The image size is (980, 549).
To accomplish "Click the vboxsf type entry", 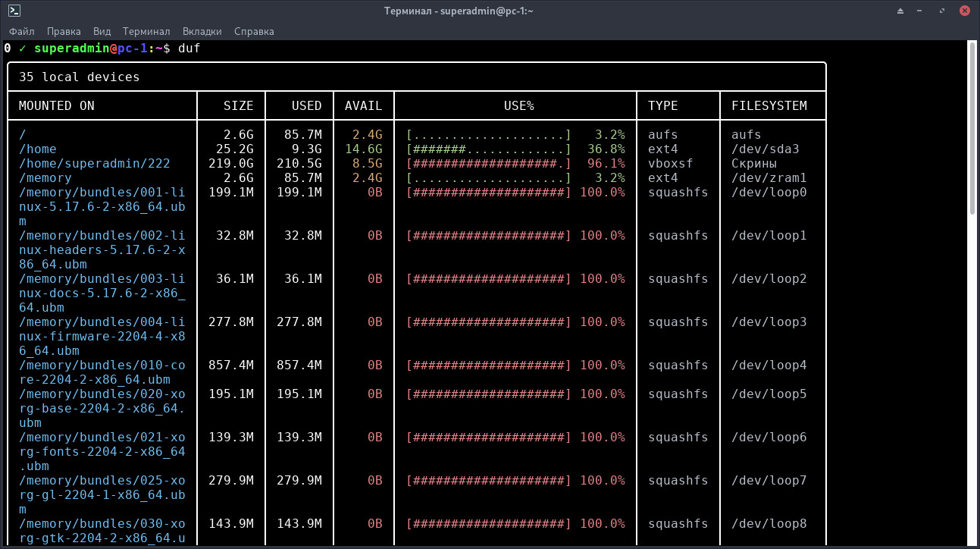I will (x=671, y=163).
